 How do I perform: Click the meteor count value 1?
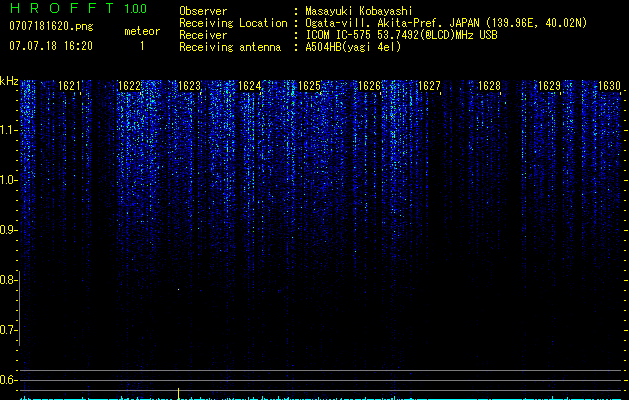[142, 46]
